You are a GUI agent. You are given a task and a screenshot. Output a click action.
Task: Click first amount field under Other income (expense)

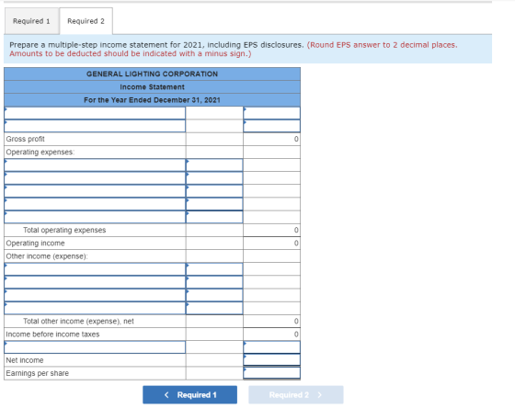tap(214, 269)
